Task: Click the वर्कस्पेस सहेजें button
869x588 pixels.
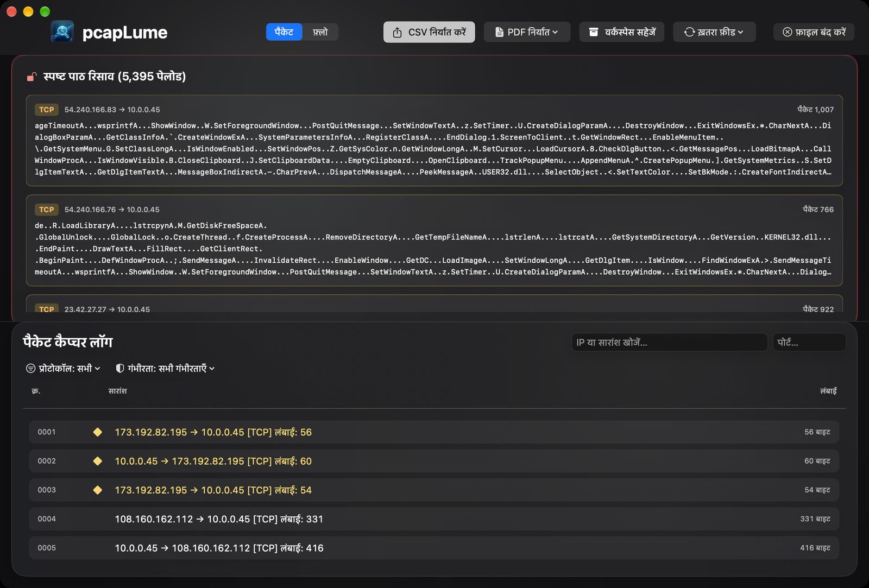Action: click(622, 32)
